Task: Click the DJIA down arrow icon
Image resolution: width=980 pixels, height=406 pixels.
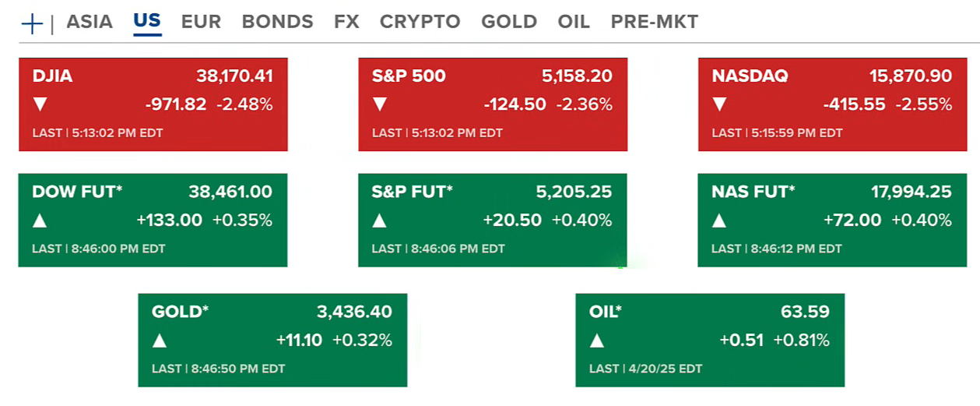Action: click(x=40, y=104)
